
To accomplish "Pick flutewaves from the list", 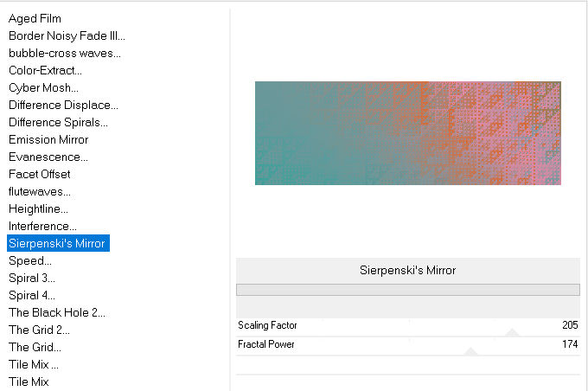I will click(x=40, y=191).
